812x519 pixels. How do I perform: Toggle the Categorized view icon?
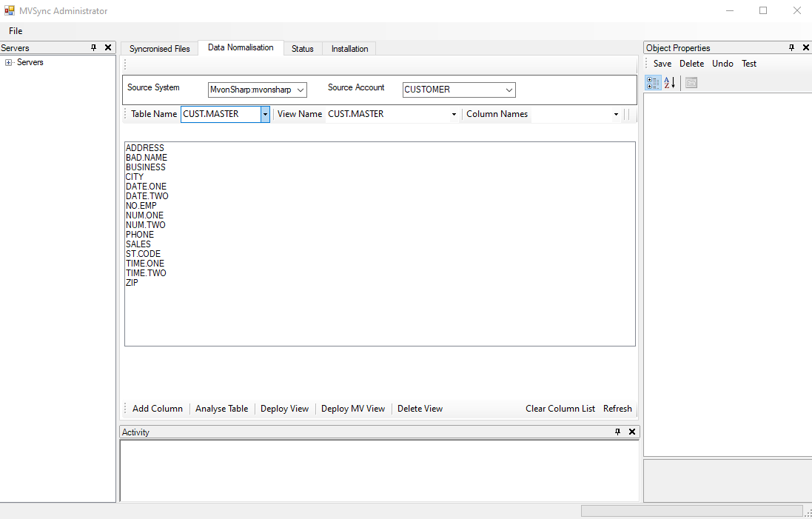[x=653, y=82]
